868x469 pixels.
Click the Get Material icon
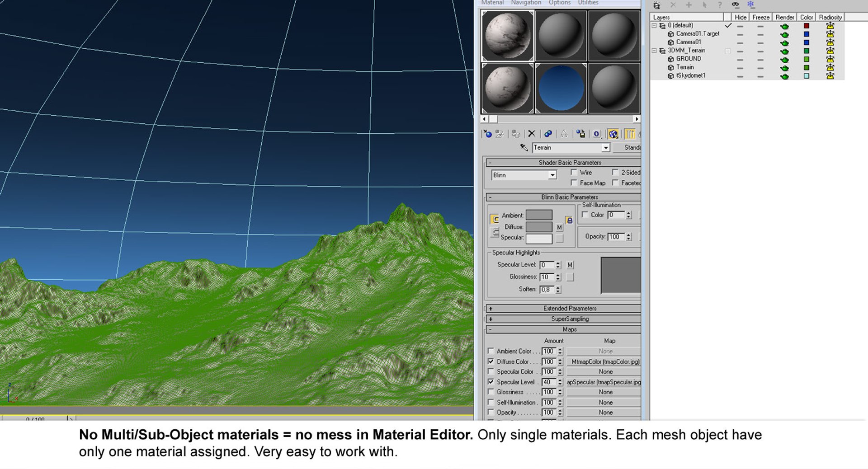[487, 134]
